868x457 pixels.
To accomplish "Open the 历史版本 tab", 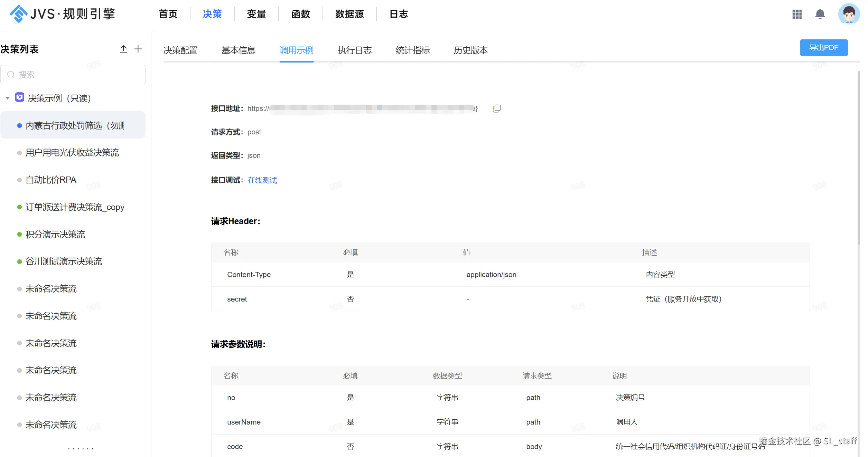I will pyautogui.click(x=470, y=50).
